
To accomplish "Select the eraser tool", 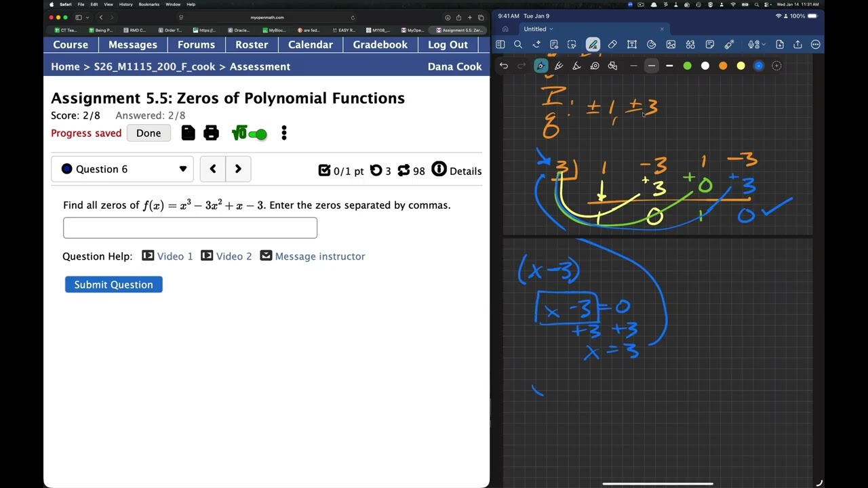I will pos(612,45).
